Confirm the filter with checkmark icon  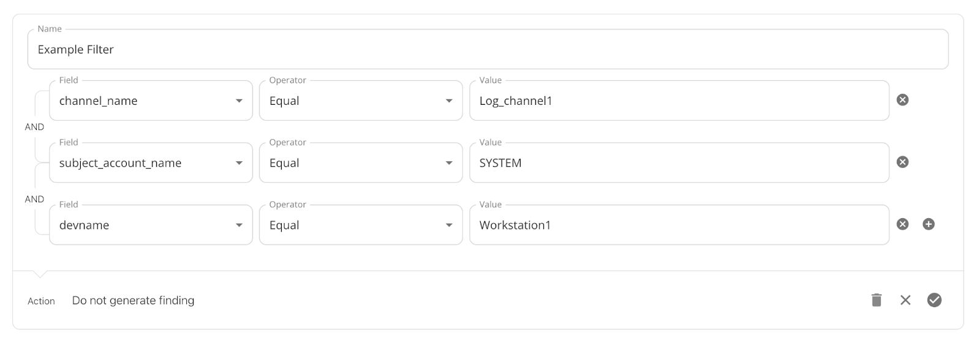[x=934, y=300]
